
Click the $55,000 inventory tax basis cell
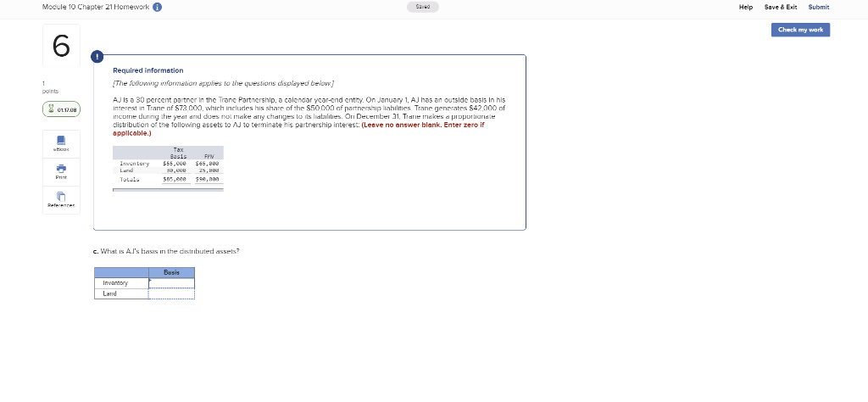coord(175,164)
